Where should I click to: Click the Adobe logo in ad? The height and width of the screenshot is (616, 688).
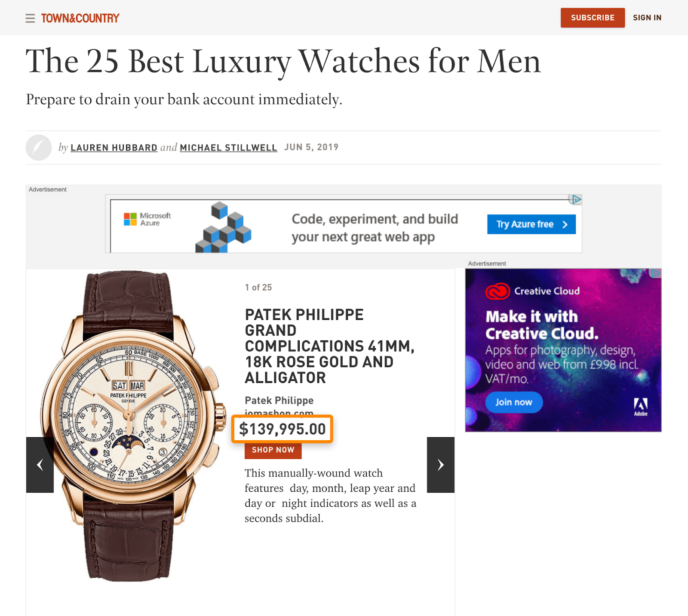tap(641, 407)
